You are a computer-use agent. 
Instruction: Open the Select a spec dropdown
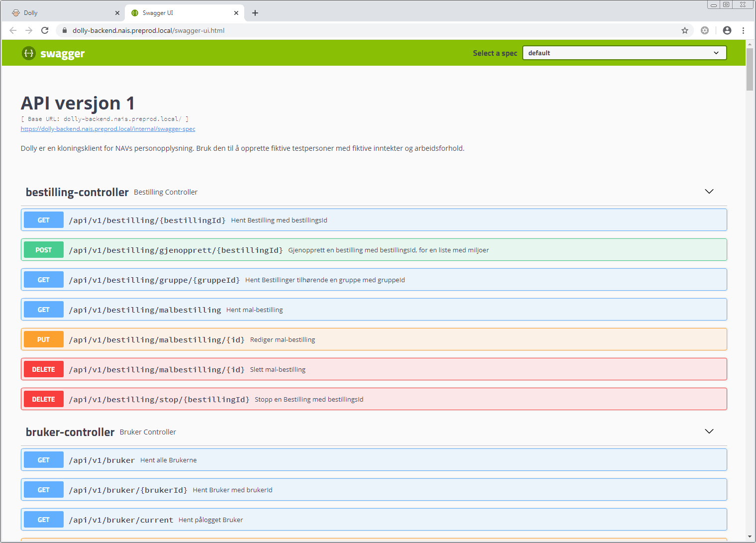pyautogui.click(x=624, y=53)
